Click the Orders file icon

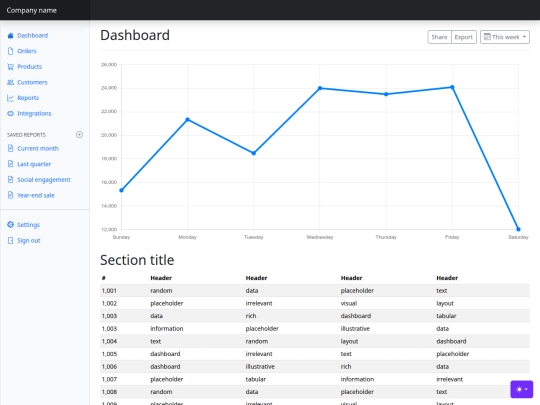click(x=10, y=51)
